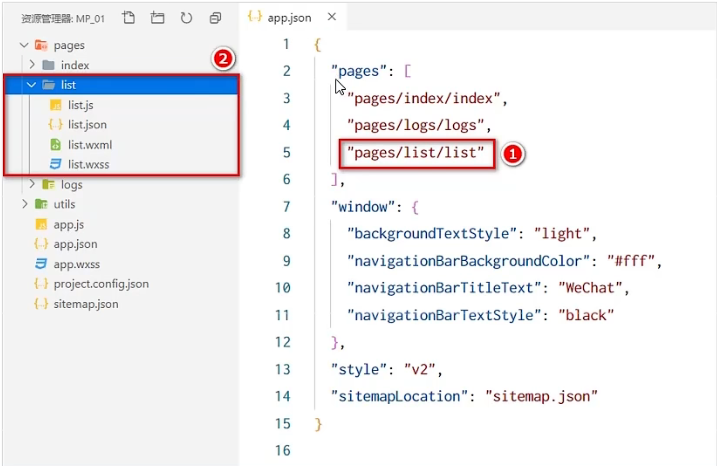Screen dimensions: 717x466
Task: Refresh the explorer with the refresh icon
Action: pos(186,18)
